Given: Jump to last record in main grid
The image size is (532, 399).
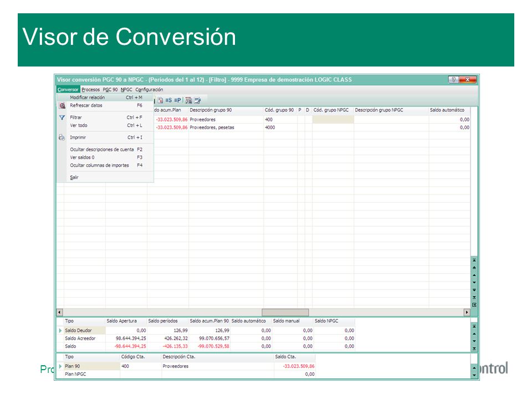Looking at the screenshot, I should pyautogui.click(x=474, y=297).
